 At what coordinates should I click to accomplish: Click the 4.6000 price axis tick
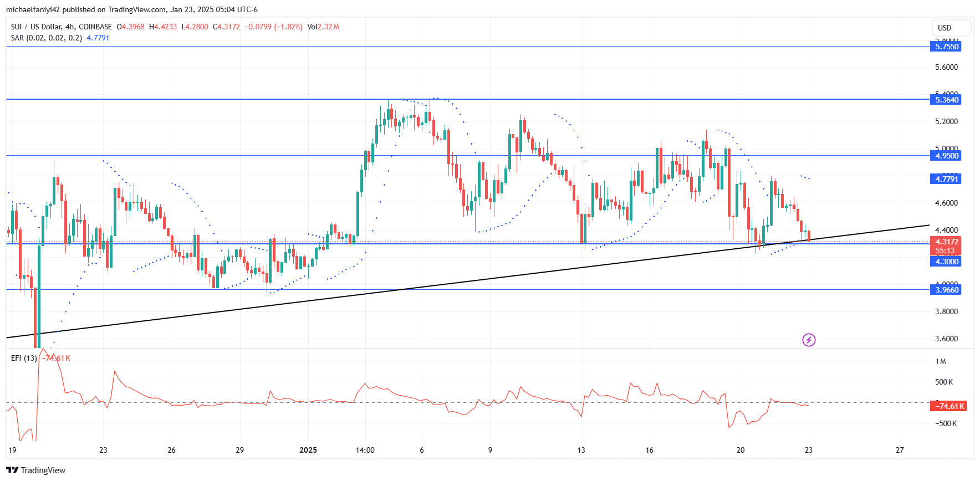(x=946, y=203)
